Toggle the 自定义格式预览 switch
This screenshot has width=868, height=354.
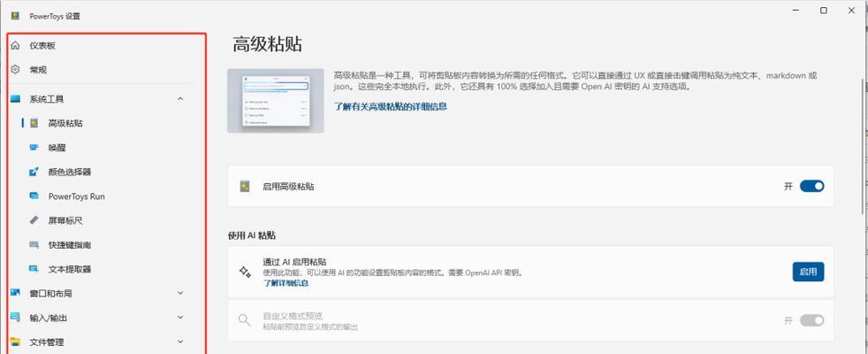811,320
